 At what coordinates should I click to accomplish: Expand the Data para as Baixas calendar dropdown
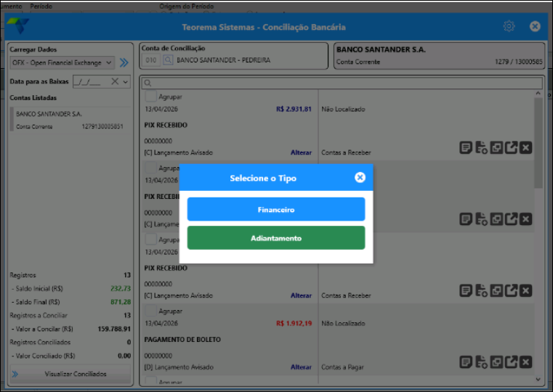coord(126,82)
